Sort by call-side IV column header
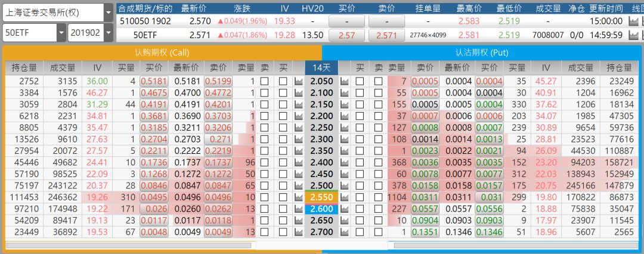Image resolution: width=644 pixels, height=254 pixels. tap(97, 67)
